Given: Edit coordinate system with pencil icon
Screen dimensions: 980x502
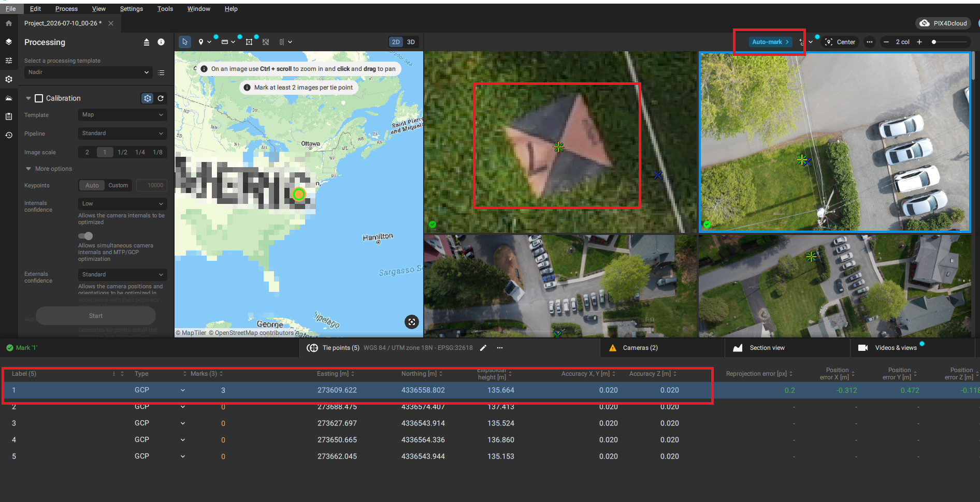Looking at the screenshot, I should coord(483,348).
